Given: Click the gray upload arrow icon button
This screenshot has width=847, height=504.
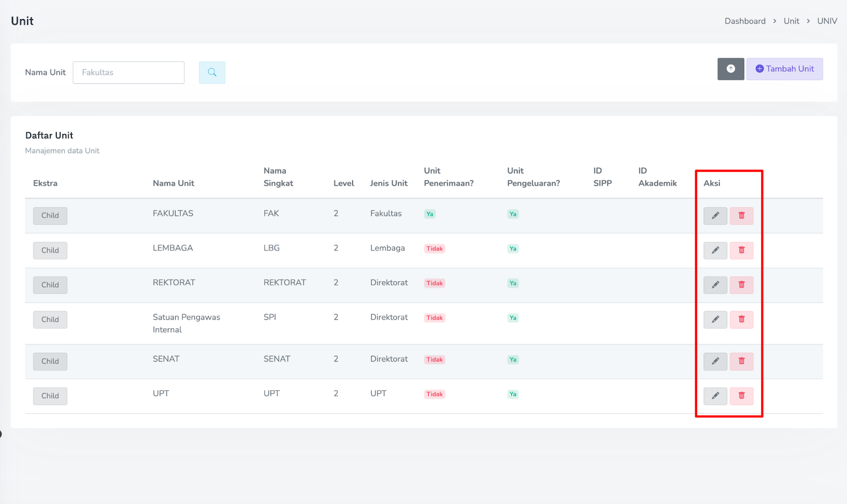Looking at the screenshot, I should pos(731,69).
